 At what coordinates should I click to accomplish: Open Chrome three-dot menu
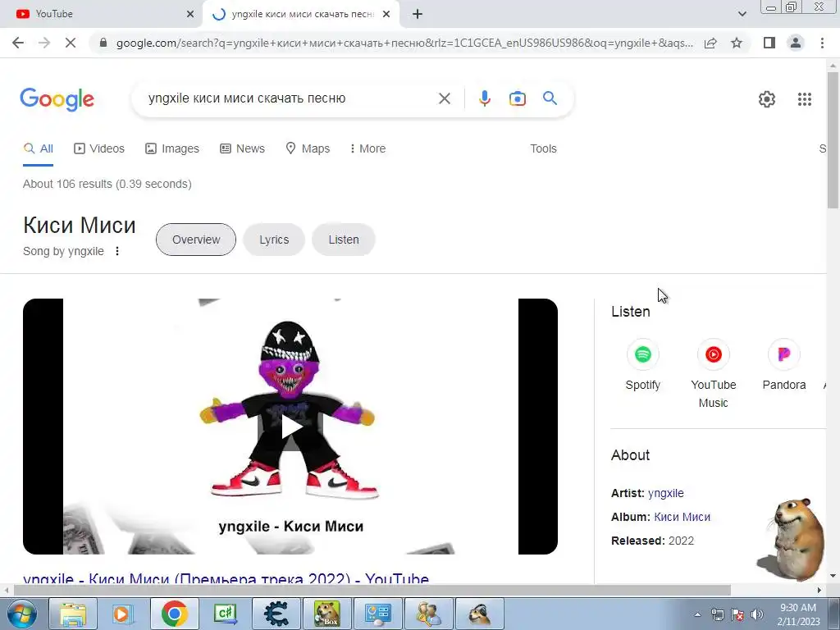(x=822, y=43)
